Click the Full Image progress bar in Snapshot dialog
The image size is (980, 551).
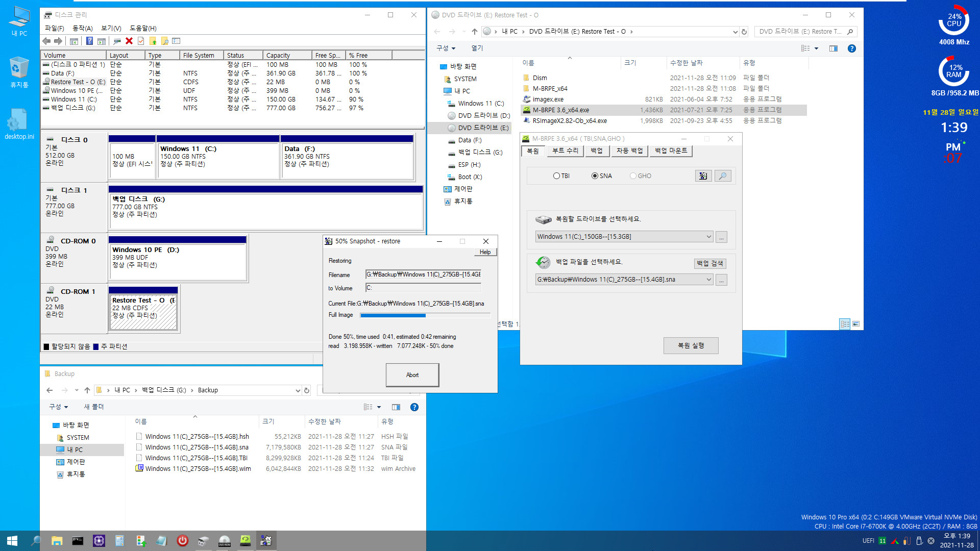(x=425, y=315)
